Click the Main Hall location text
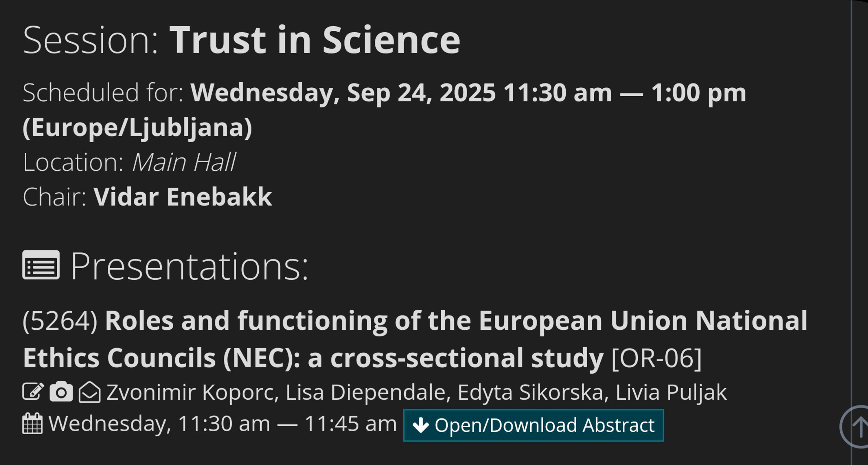This screenshot has height=465, width=868. click(184, 162)
